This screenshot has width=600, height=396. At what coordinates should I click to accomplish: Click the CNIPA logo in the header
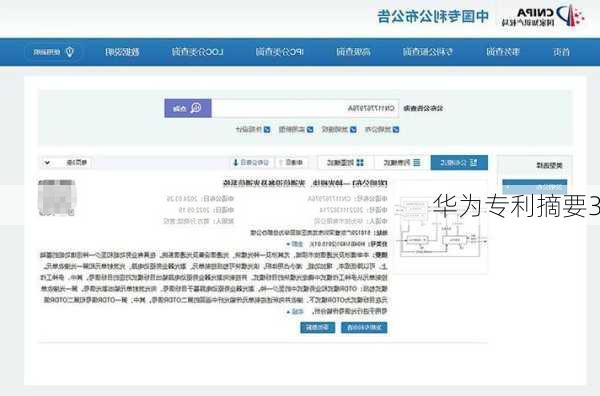pyautogui.click(x=543, y=16)
